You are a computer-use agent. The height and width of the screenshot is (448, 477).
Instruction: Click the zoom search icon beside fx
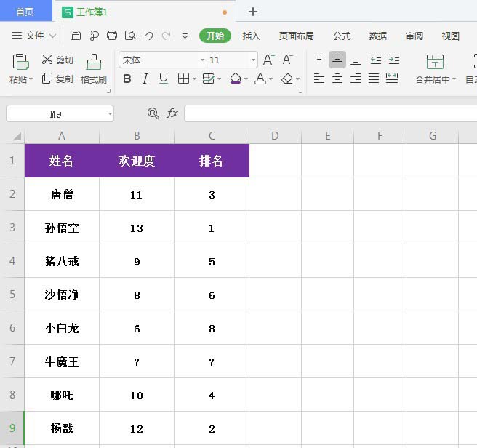point(153,113)
